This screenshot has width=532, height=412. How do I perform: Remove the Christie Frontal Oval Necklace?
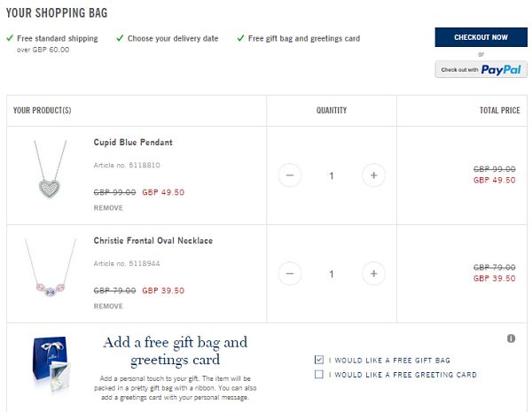pos(108,307)
